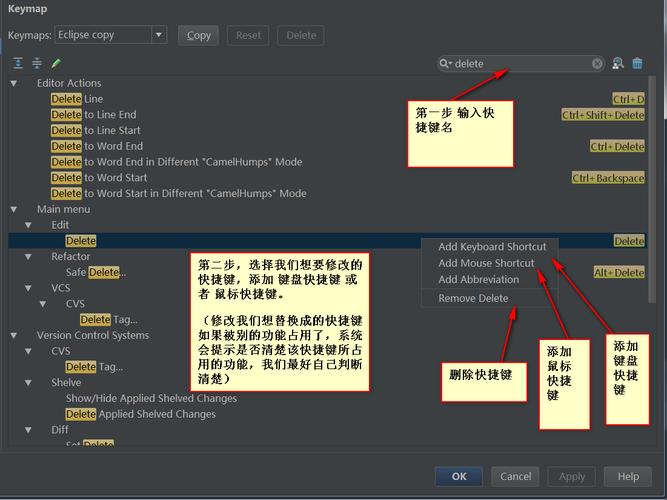The height and width of the screenshot is (500, 667).
Task: Select Delete Tag... under Version Control Systems
Action: click(x=94, y=367)
